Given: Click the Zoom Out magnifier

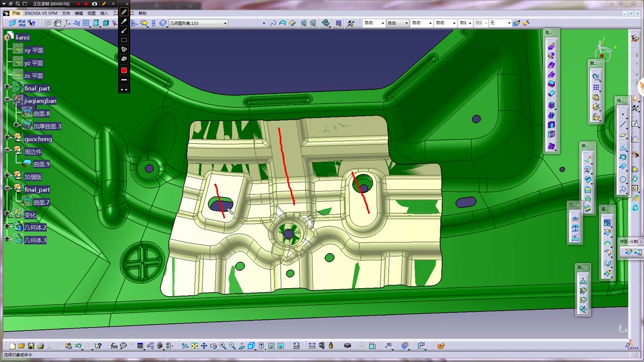Looking at the screenshot, I should (232, 346).
